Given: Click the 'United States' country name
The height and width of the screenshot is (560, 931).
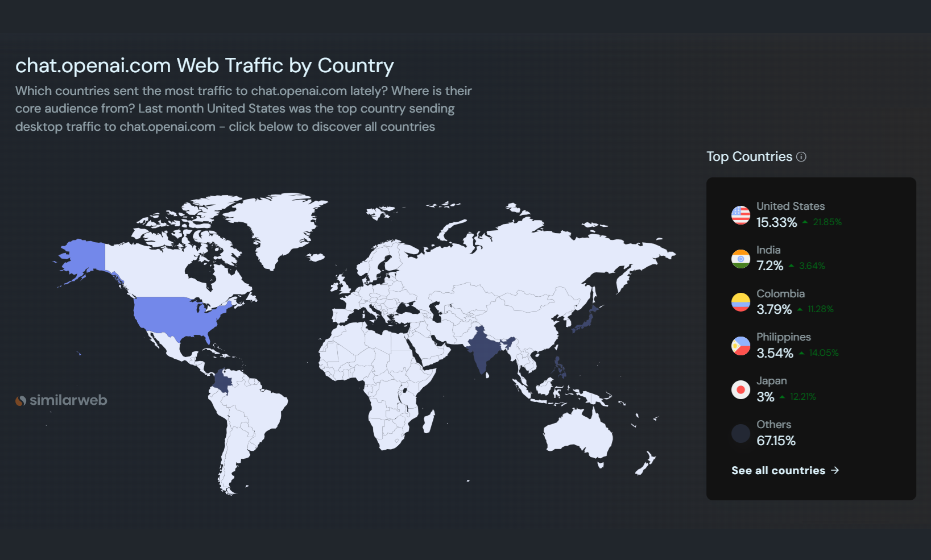Looking at the screenshot, I should (791, 206).
